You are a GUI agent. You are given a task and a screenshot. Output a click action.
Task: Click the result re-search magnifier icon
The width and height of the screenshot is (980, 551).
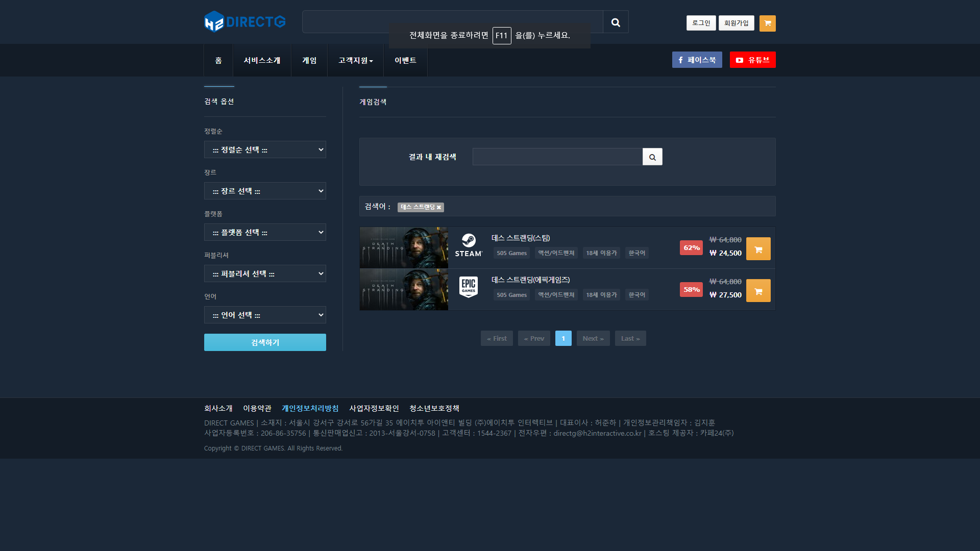point(652,157)
